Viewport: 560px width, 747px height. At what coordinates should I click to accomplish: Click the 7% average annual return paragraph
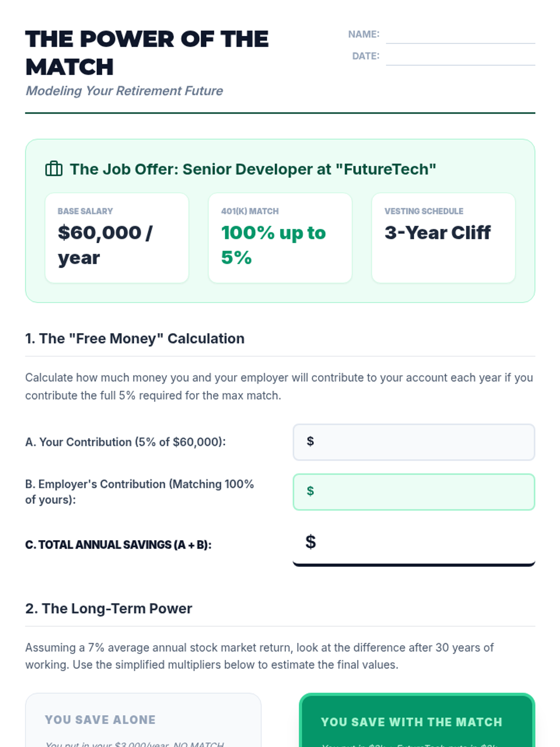(x=259, y=656)
